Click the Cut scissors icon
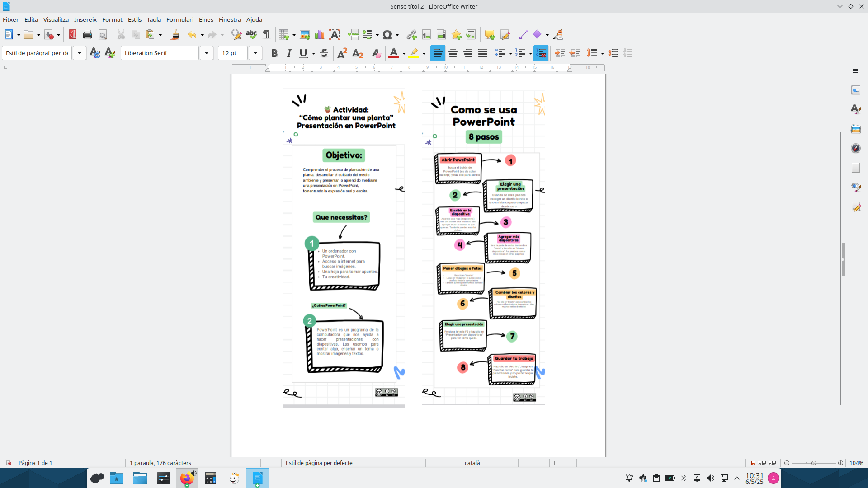Viewport: 868px width, 488px height. click(121, 35)
